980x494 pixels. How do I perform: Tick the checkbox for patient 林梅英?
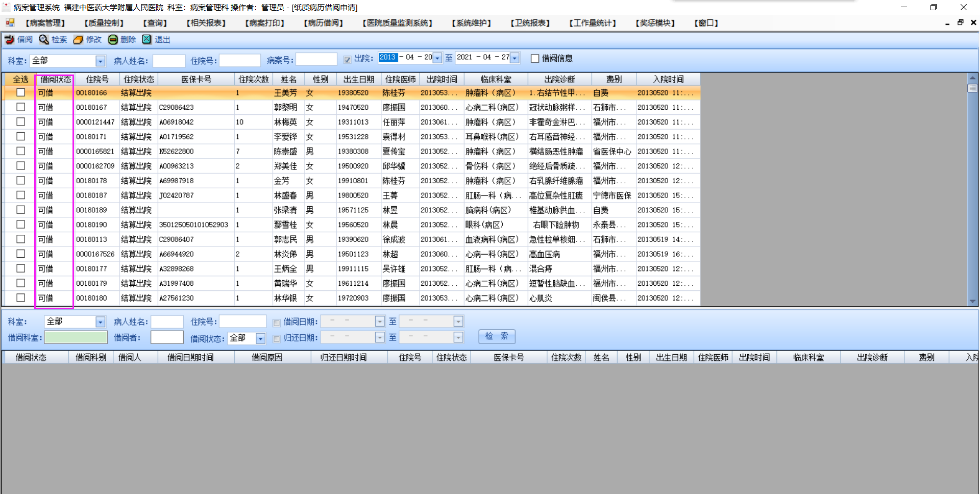pos(20,122)
